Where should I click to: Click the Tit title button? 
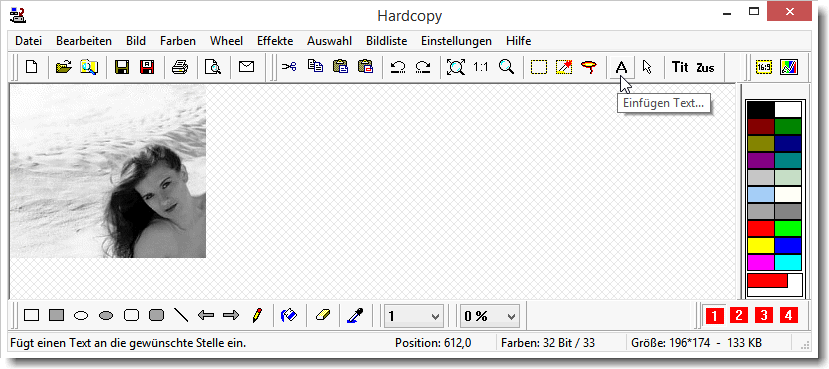point(680,67)
